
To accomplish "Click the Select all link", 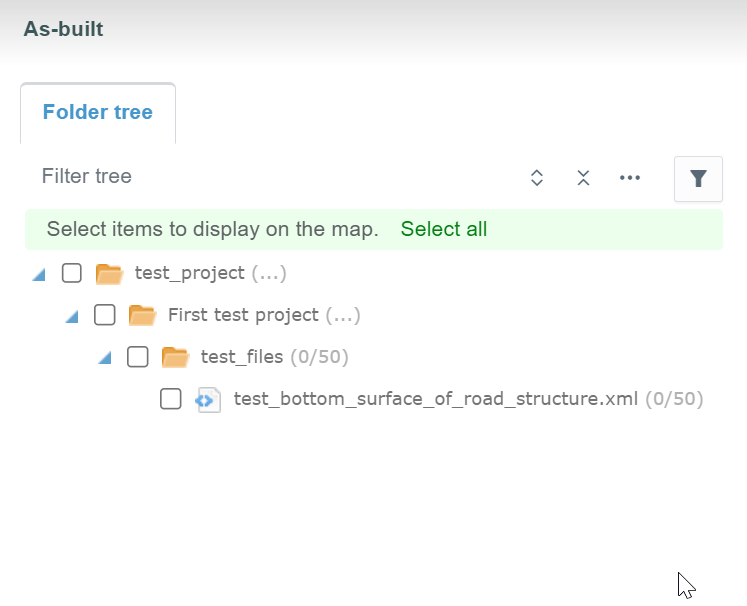I will point(444,229).
